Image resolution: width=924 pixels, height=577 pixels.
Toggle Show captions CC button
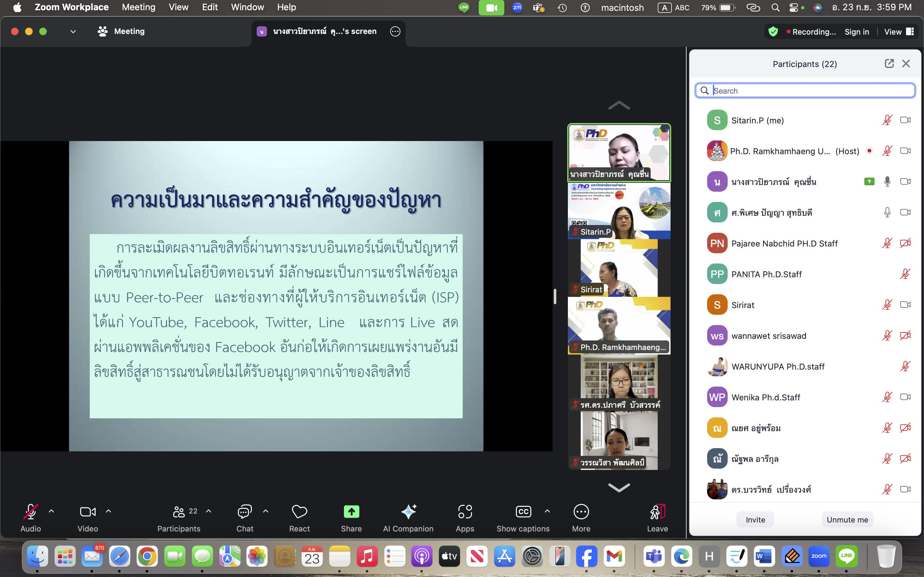coord(523,512)
